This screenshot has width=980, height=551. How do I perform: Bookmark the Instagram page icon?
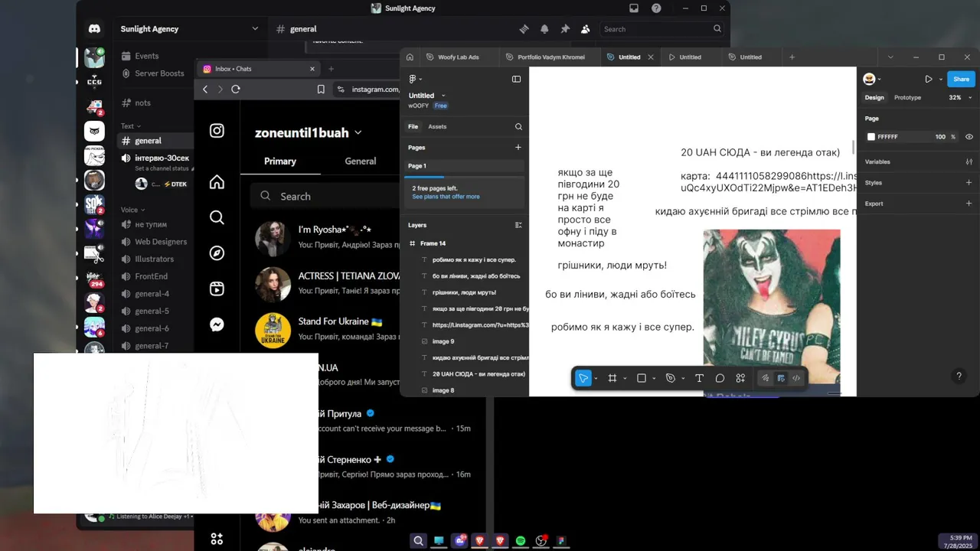tap(321, 89)
